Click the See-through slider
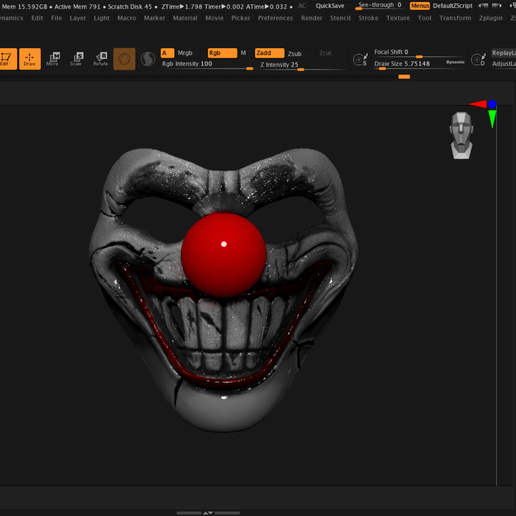Screen dimensions: 516x516 379,6
